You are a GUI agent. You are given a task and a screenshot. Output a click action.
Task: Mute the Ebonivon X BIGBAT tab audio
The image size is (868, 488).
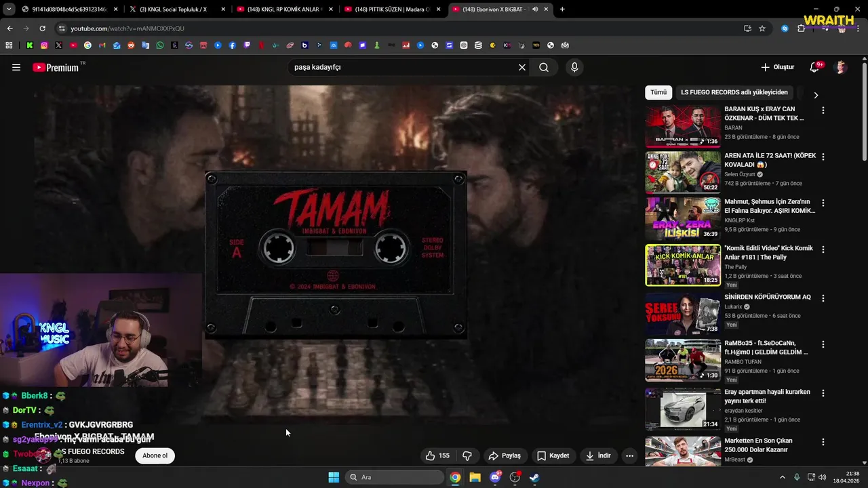point(535,9)
